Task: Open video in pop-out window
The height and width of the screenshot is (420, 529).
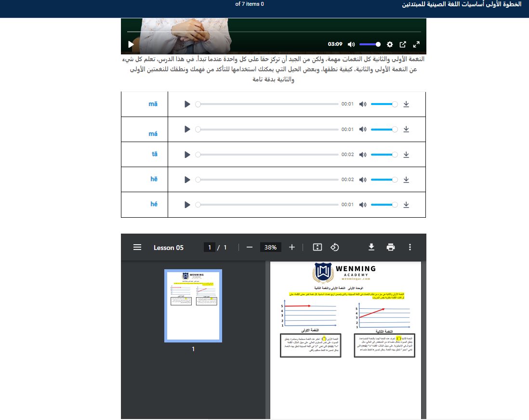Action: [403, 44]
